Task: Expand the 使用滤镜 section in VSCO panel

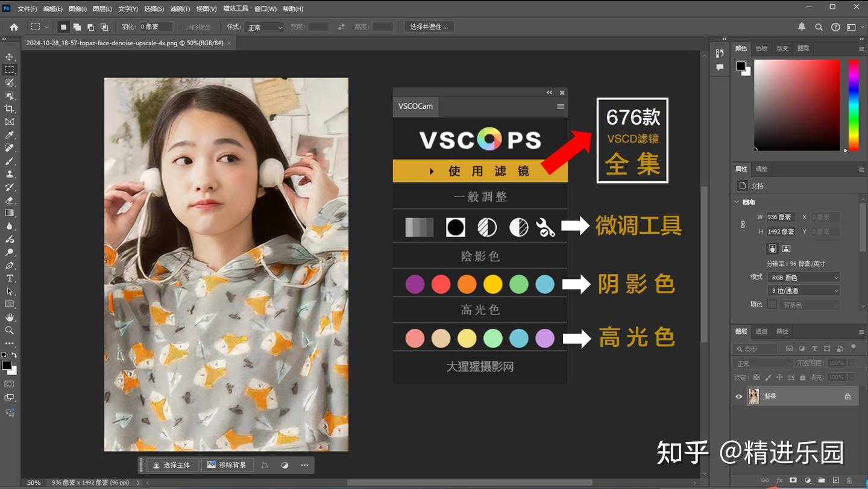Action: pos(480,171)
